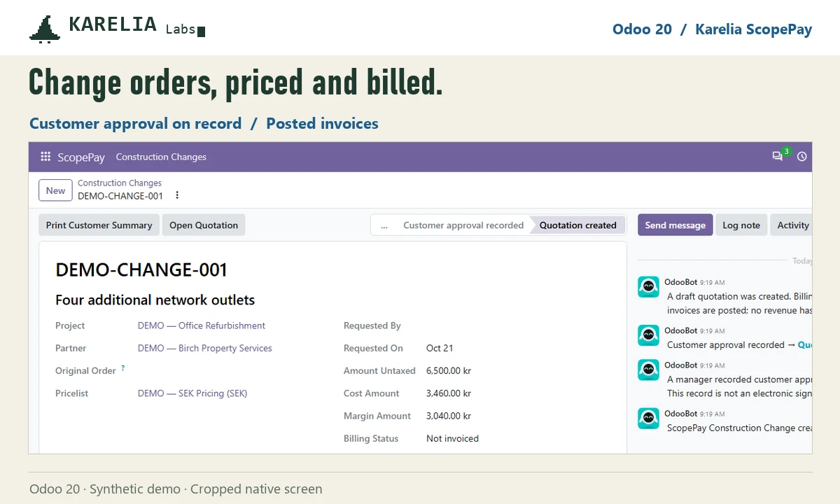840x504 pixels.
Task: Click the Karelia Labs tree logo
Action: click(x=44, y=29)
